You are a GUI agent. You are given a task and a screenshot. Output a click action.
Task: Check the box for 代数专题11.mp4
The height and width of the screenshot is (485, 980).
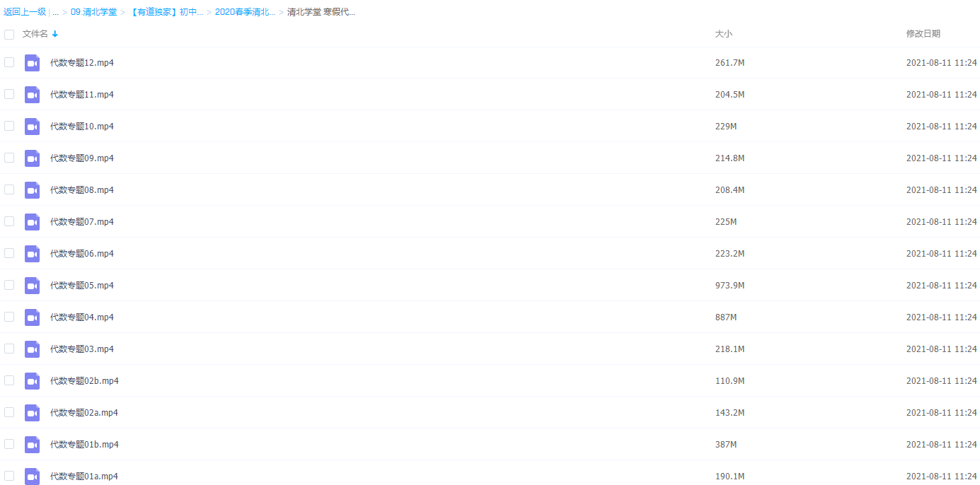(x=9, y=94)
